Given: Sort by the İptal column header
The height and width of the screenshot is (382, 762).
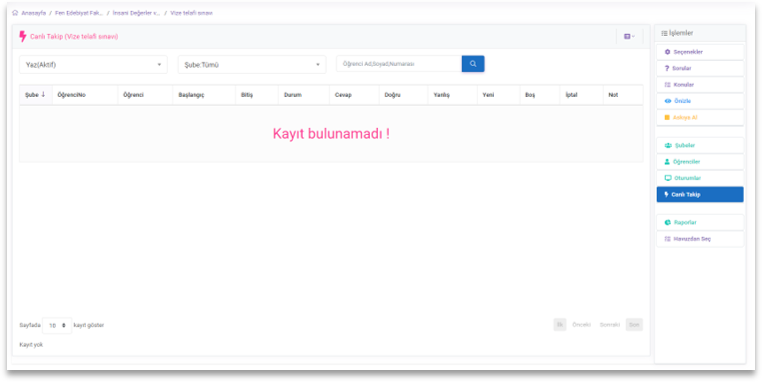Looking at the screenshot, I should pyautogui.click(x=581, y=95).
